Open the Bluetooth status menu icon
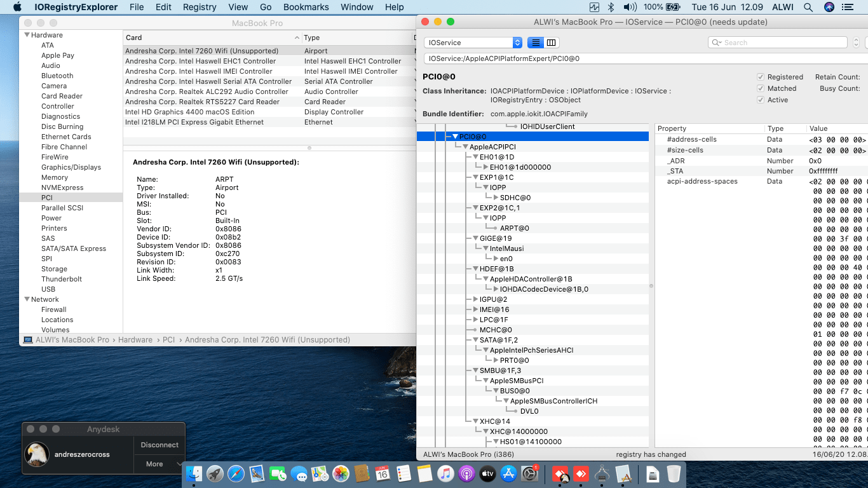This screenshot has height=488, width=868. tap(611, 7)
